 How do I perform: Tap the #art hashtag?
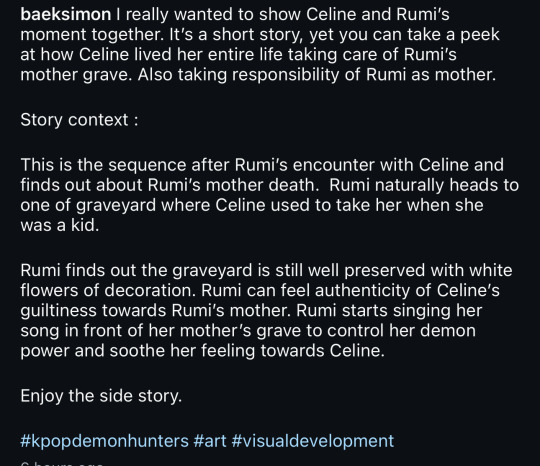(x=210, y=441)
